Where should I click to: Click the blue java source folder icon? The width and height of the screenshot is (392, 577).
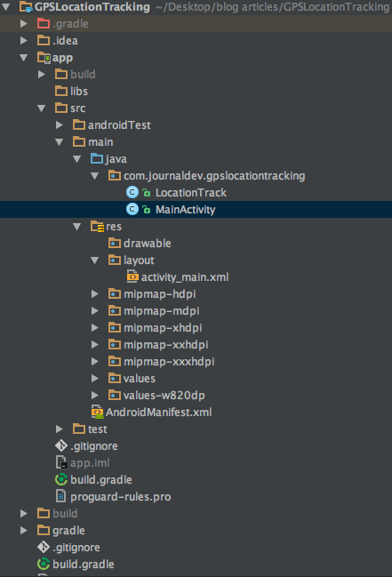(x=97, y=158)
